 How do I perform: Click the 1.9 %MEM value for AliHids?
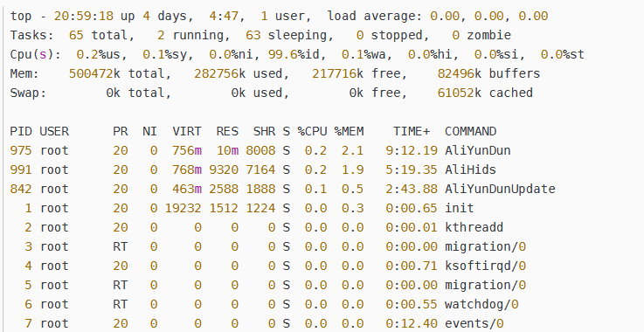[353, 169]
